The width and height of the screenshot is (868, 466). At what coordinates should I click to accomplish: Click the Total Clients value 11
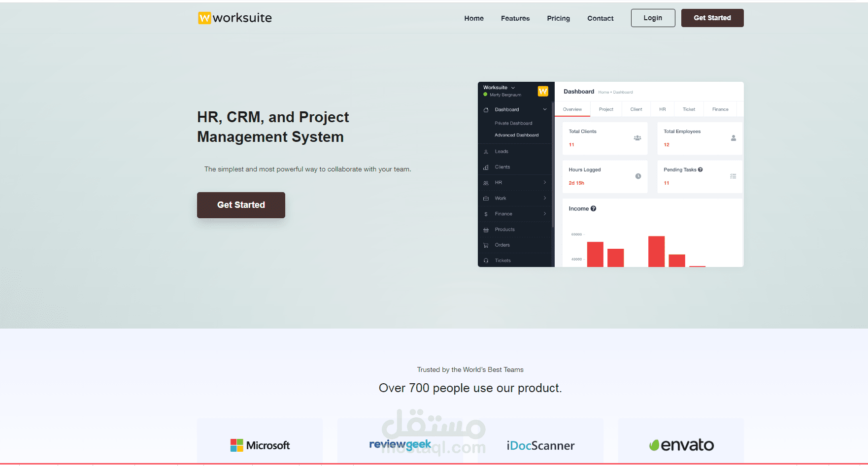click(571, 145)
